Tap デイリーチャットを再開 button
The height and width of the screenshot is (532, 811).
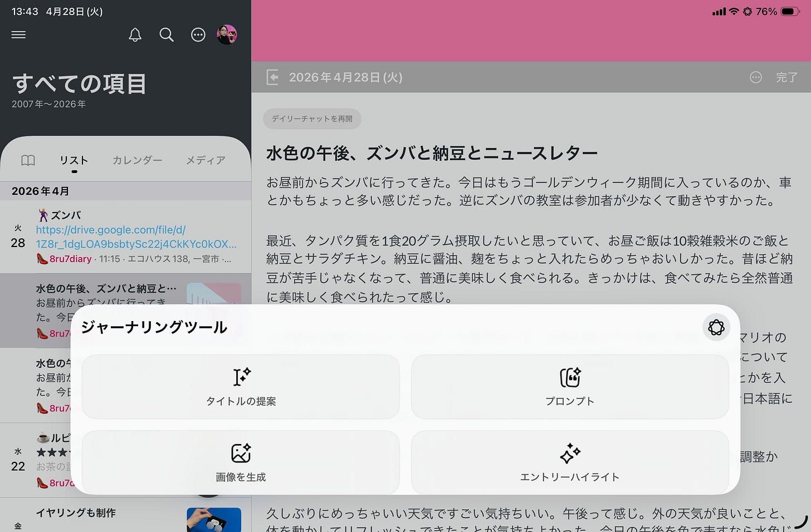pos(312,119)
